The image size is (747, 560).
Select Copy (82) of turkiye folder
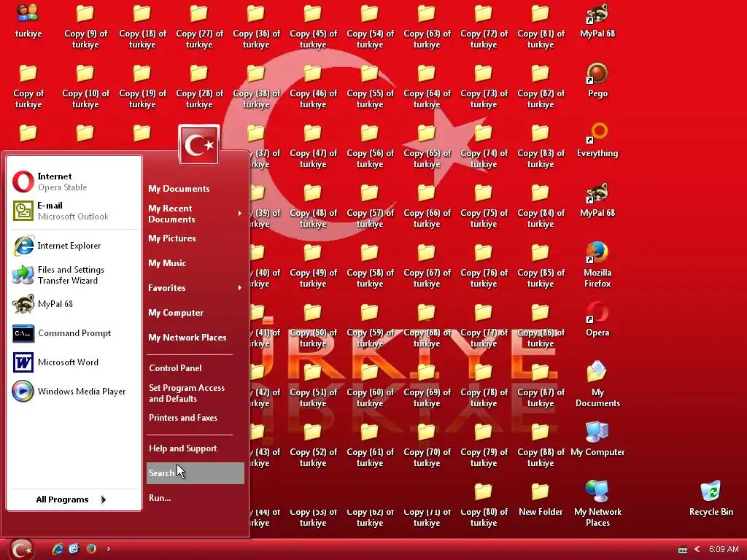click(x=541, y=86)
